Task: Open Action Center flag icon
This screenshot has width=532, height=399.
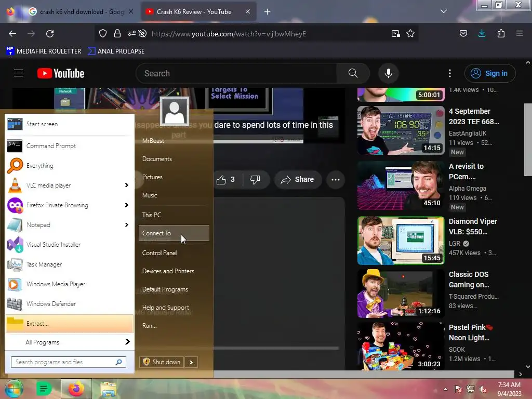Action: [x=458, y=390]
